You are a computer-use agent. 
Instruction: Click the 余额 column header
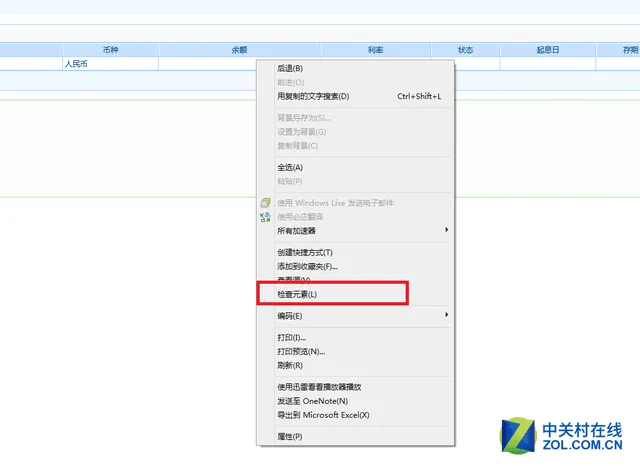(240, 50)
